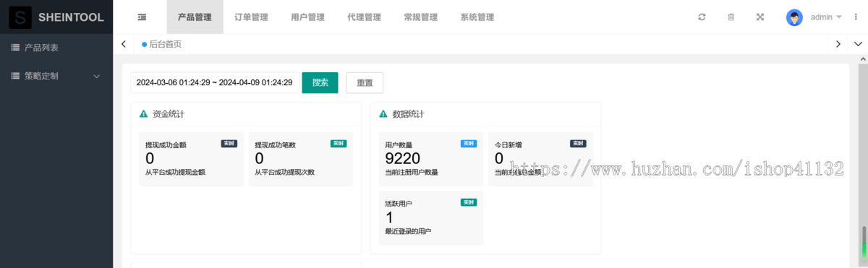Click the list icon beside 产品列表
This screenshot has height=268, width=868.
pos(15,48)
